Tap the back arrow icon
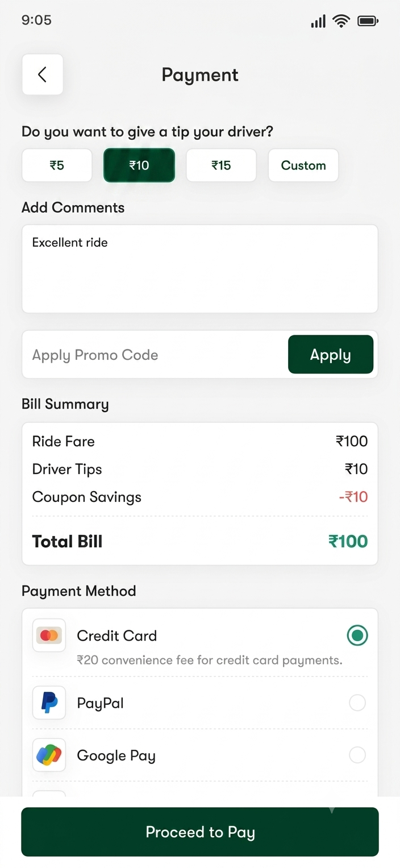This screenshot has height=868, width=400. [42, 74]
